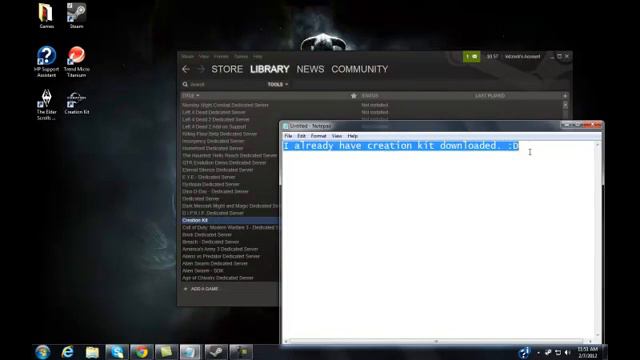
Task: Open Windows Explorer folder on taskbar
Action: click(92, 352)
